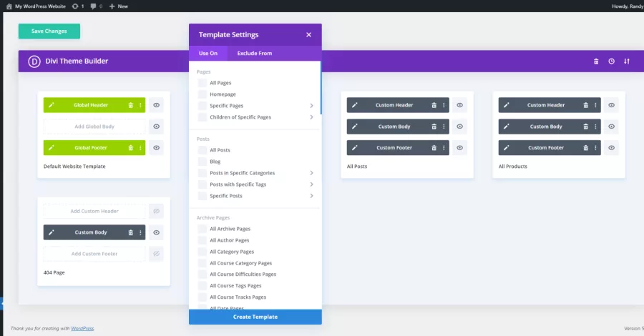Click the portability arrows icon in purple bar
The height and width of the screenshot is (336, 644).
(x=627, y=61)
